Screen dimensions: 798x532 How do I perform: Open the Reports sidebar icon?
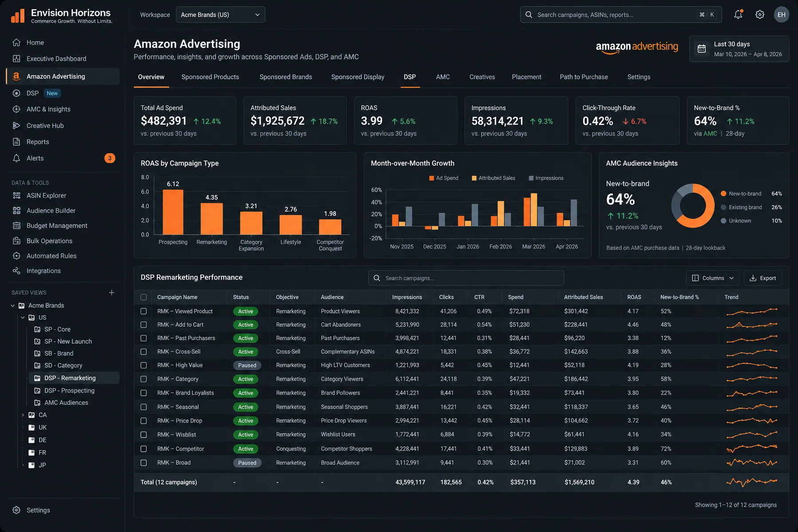click(16, 142)
